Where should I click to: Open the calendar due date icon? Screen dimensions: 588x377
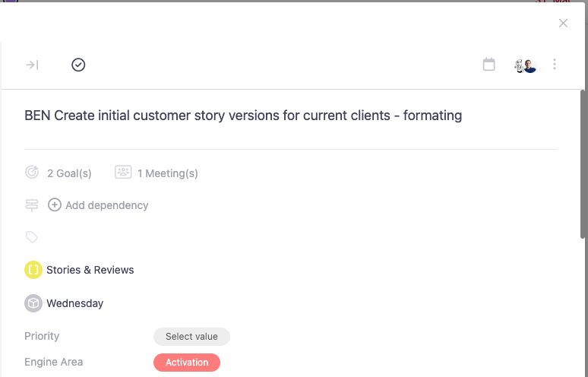pos(489,65)
